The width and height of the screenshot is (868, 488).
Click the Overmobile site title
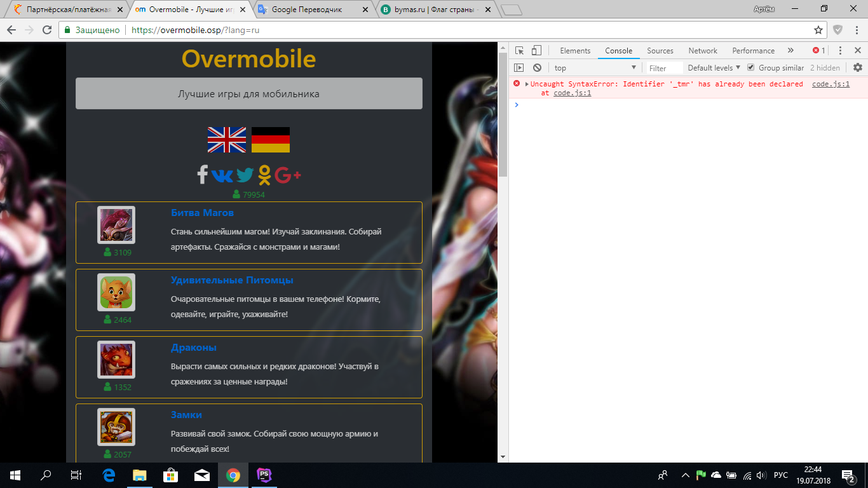(x=249, y=59)
